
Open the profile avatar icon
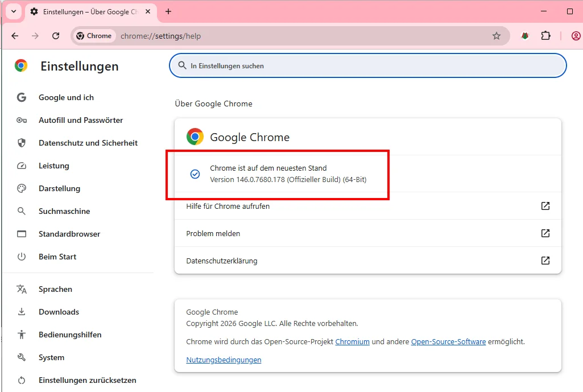click(576, 36)
